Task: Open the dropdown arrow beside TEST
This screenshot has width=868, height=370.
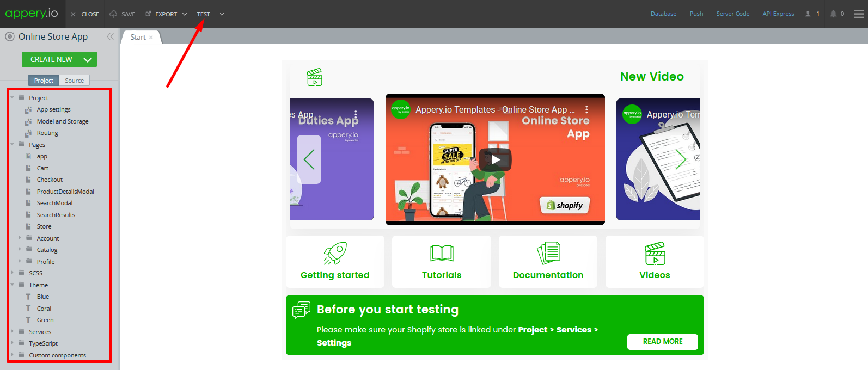Action: 222,14
